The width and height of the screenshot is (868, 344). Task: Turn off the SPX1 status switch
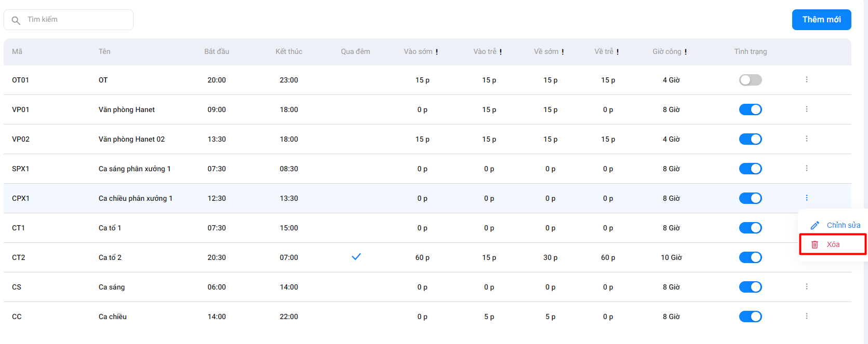pyautogui.click(x=750, y=169)
